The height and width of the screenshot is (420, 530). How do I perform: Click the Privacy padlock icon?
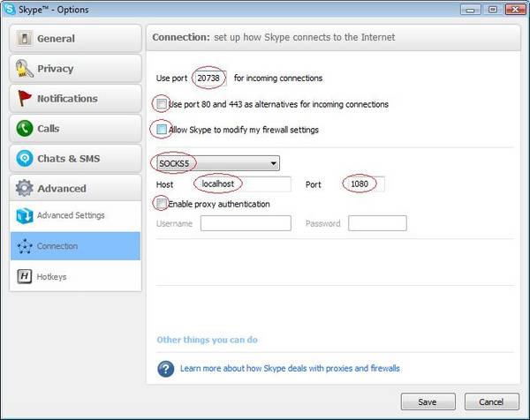pyautogui.click(x=25, y=69)
